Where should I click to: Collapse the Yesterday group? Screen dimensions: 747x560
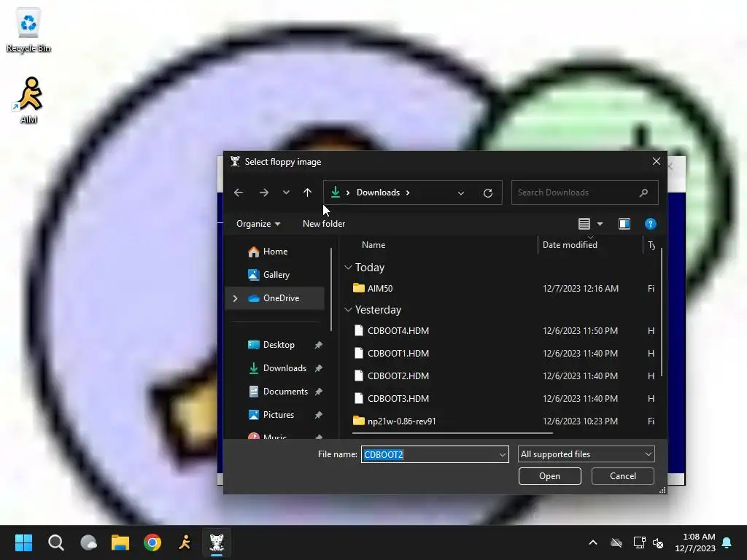point(348,310)
